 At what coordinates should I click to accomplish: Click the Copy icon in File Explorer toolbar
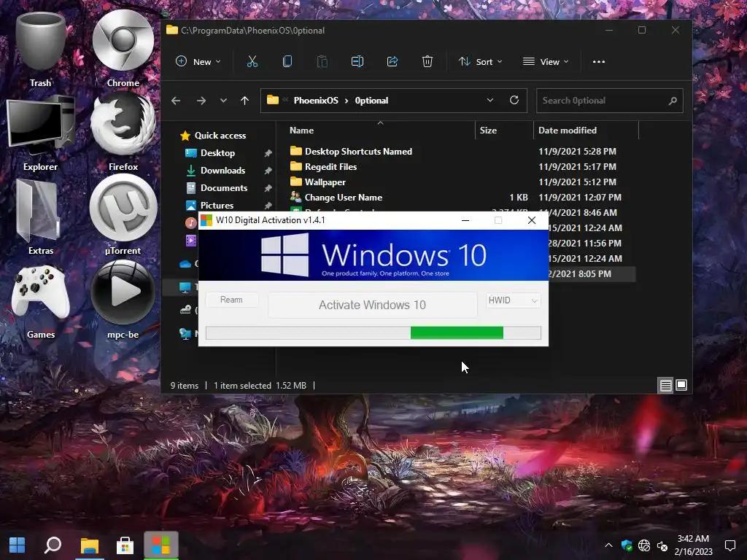click(x=287, y=61)
